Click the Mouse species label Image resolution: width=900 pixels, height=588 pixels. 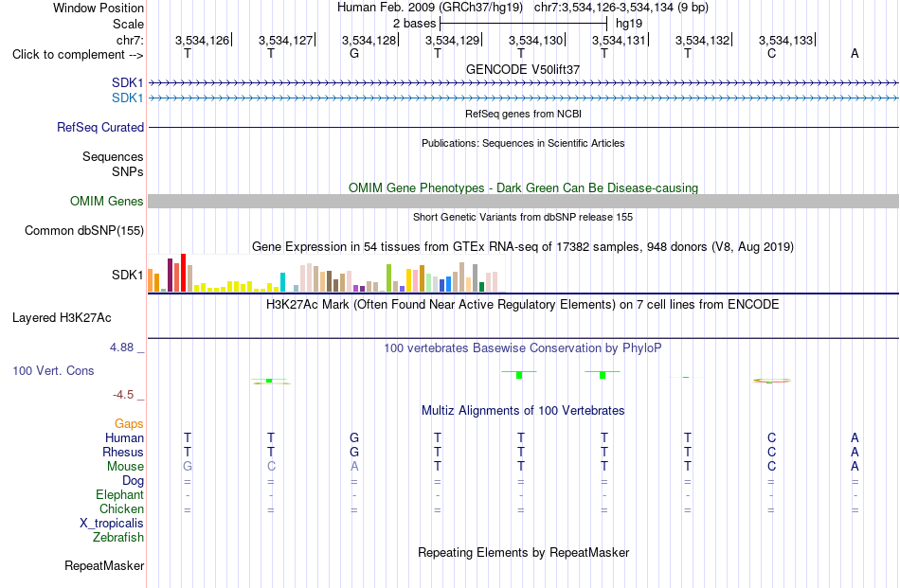(125, 467)
